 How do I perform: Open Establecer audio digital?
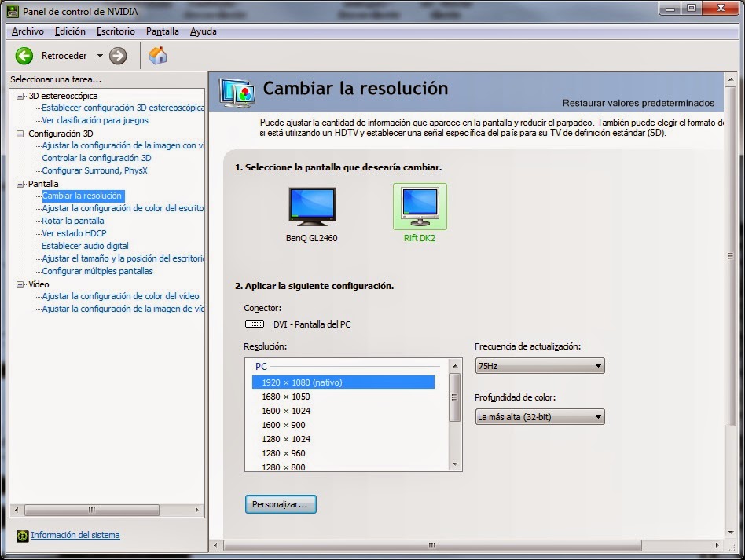point(85,246)
